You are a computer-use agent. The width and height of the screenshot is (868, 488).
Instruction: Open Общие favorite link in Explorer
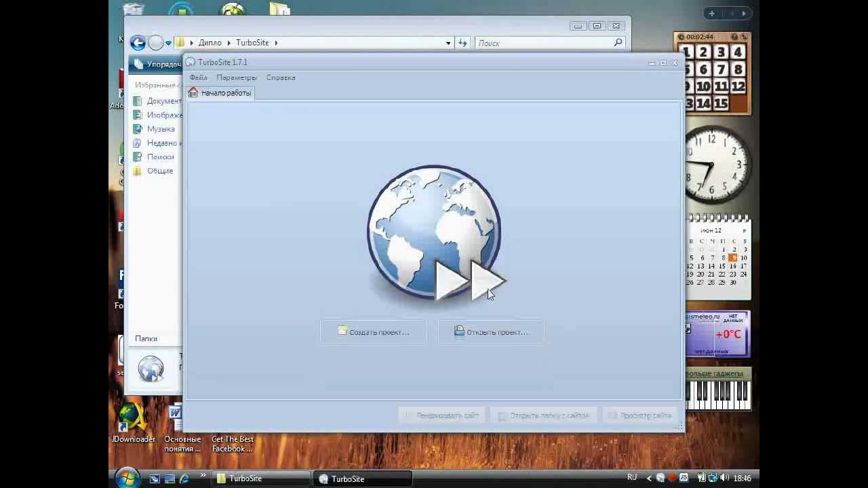click(160, 171)
